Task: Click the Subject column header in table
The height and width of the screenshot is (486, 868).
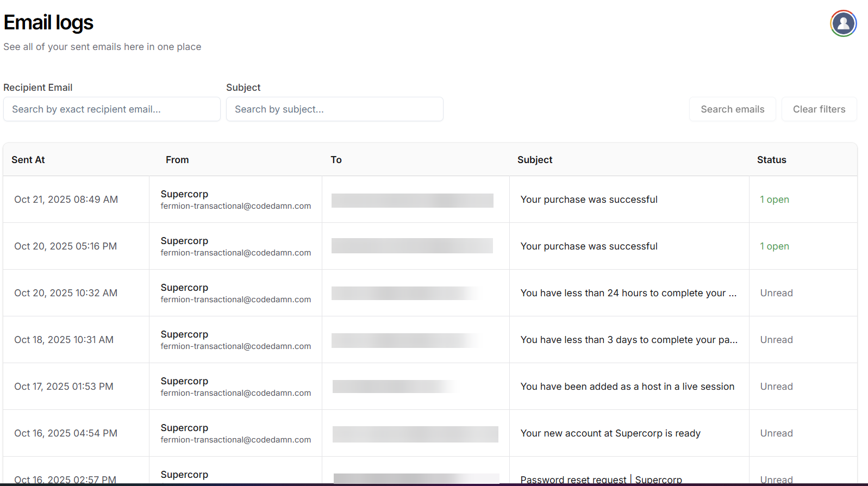Action: [534, 160]
